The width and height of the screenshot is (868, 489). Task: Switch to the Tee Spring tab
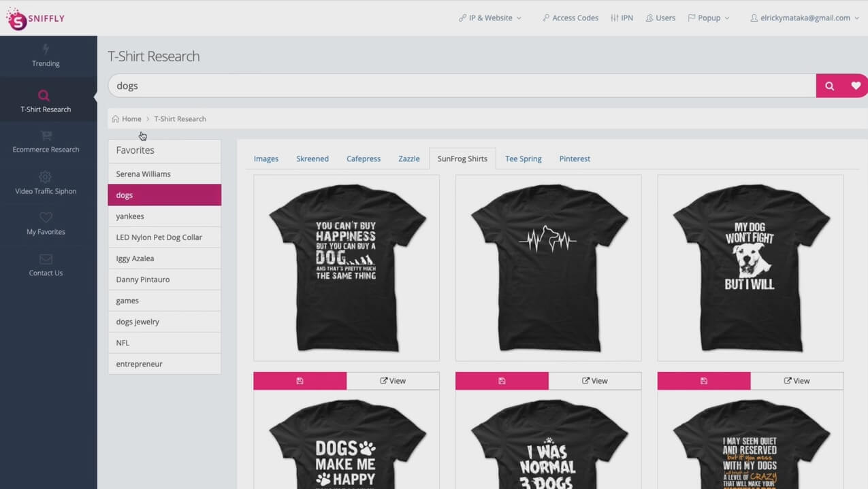point(524,158)
